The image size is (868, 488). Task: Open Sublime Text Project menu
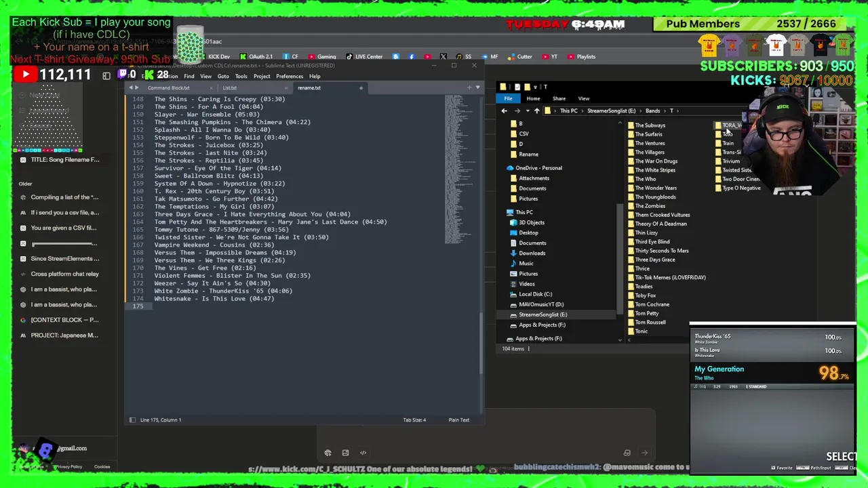pos(262,77)
